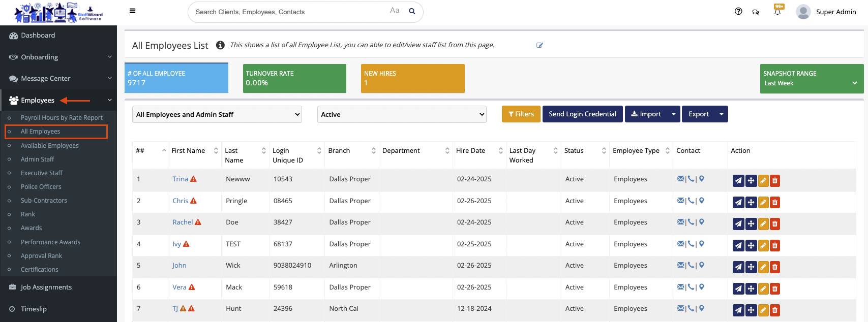Click the Super Admin avatar icon

[x=803, y=12]
